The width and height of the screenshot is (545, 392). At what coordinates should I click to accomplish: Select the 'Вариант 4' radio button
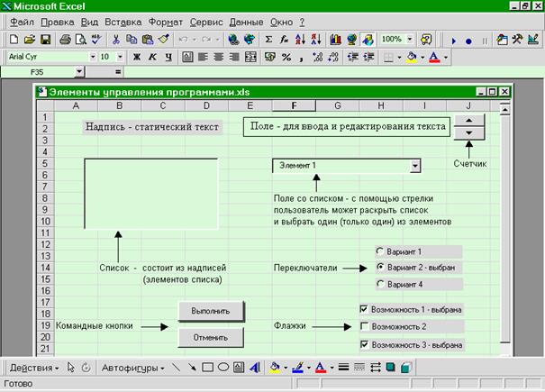point(380,285)
